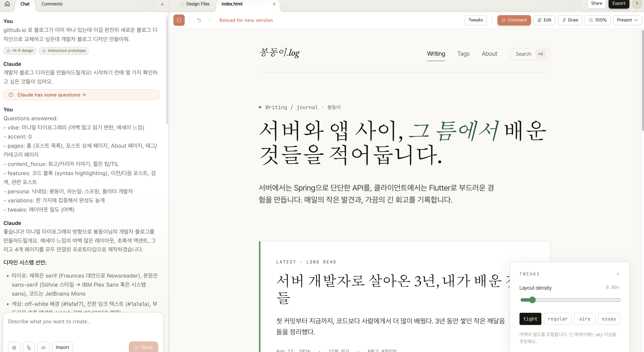The width and height of the screenshot is (644, 352).
Task: Click the Import button
Action: coord(62,347)
